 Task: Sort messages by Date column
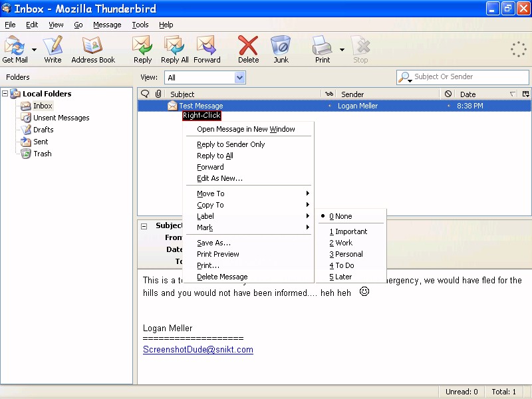487,94
